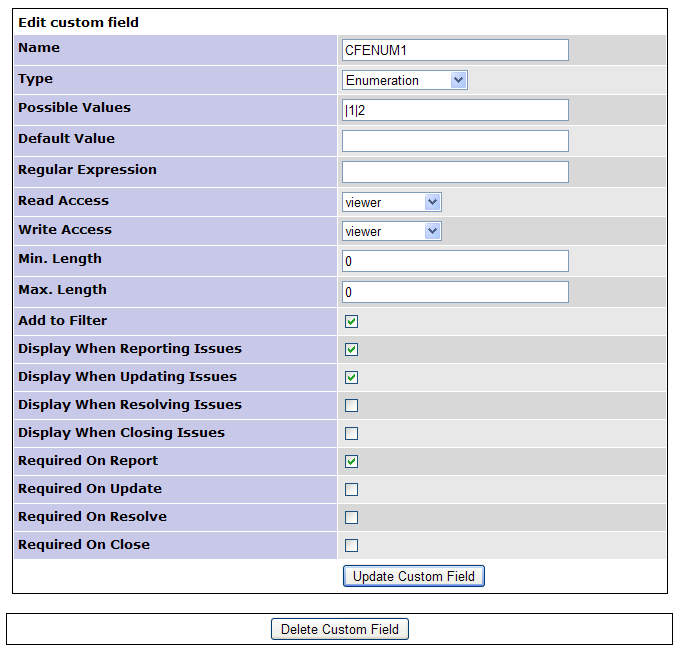The height and width of the screenshot is (655, 685).
Task: Click the Delete Custom Field button
Action: (340, 629)
